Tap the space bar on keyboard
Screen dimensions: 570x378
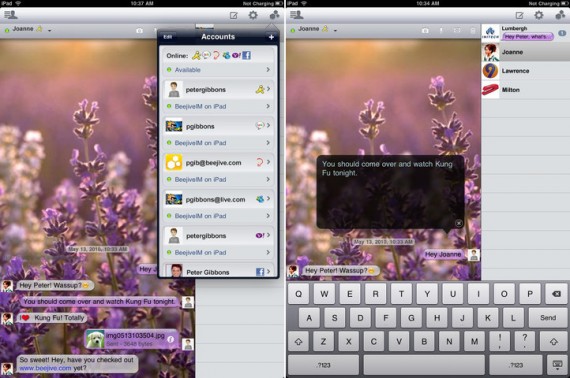click(x=424, y=365)
